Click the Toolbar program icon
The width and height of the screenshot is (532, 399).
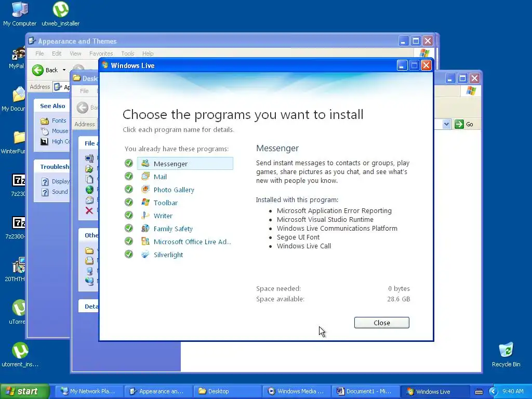145,202
